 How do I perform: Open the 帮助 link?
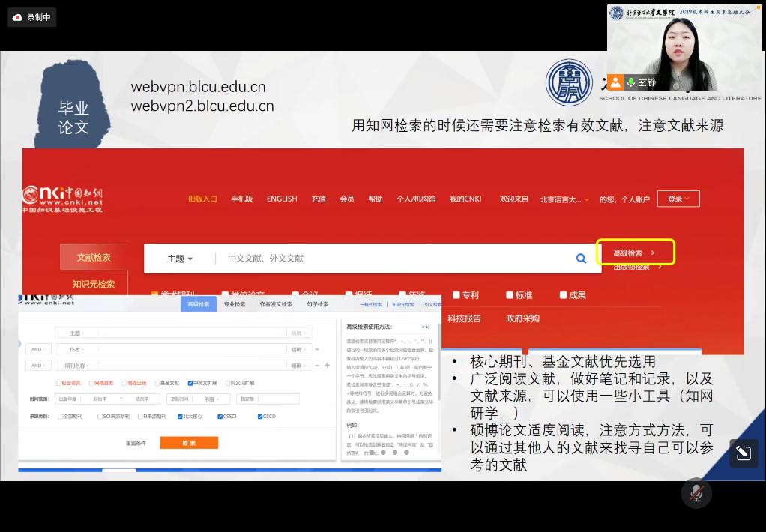tap(376, 199)
